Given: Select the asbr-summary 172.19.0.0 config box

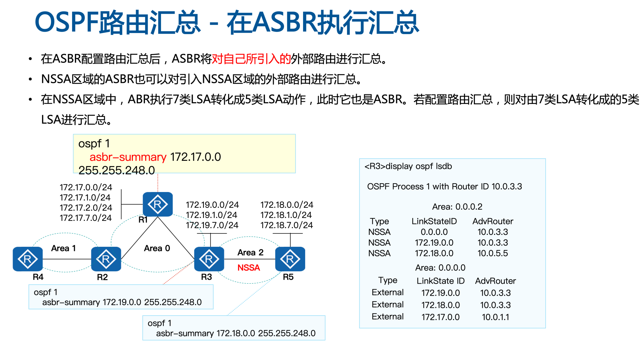Looking at the screenshot, I should click(121, 297).
